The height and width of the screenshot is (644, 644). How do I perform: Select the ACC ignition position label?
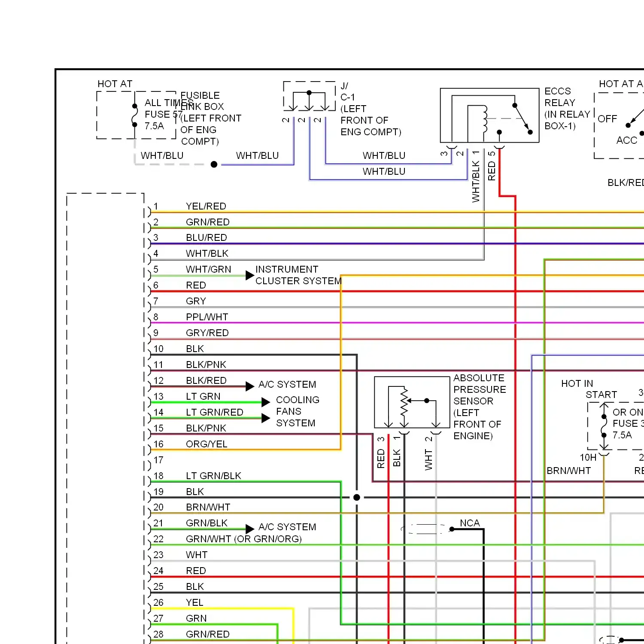(627, 140)
